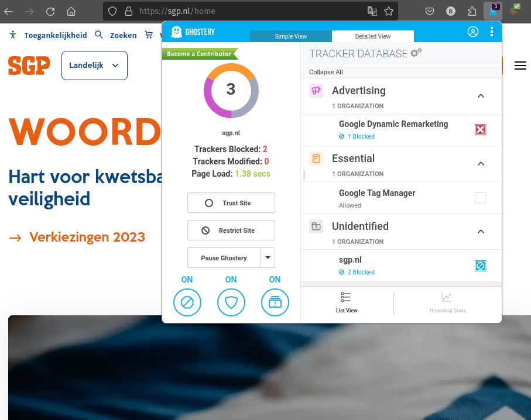The width and height of the screenshot is (531, 420).
Task: Reload the current page
Action: (50, 12)
